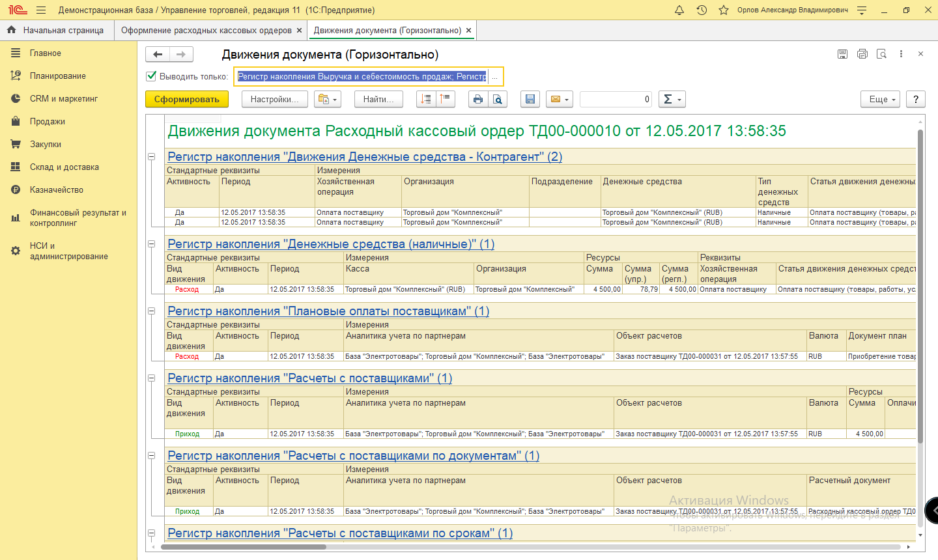This screenshot has height=560, width=938.
Task: Open Склад и доставка section
Action: 64,167
